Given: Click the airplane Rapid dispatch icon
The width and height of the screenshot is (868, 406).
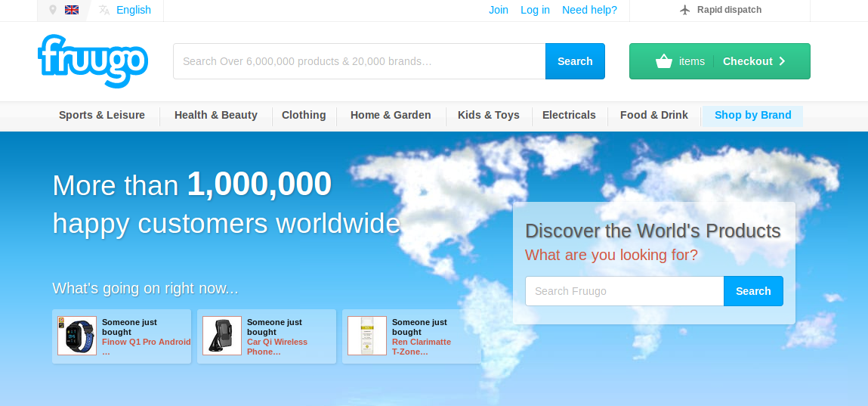Looking at the screenshot, I should (x=684, y=10).
